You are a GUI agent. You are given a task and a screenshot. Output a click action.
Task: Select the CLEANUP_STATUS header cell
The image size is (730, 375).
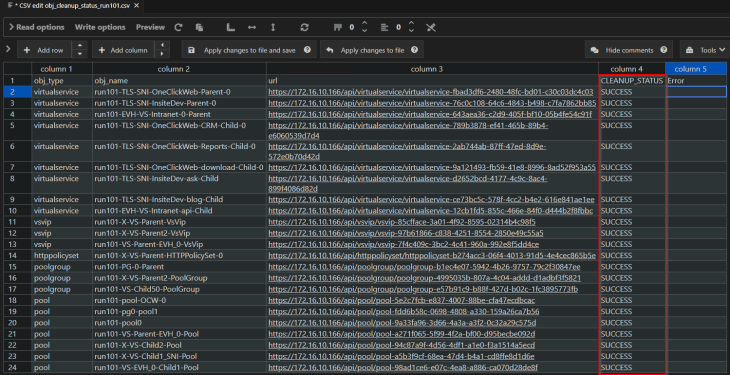(632, 81)
